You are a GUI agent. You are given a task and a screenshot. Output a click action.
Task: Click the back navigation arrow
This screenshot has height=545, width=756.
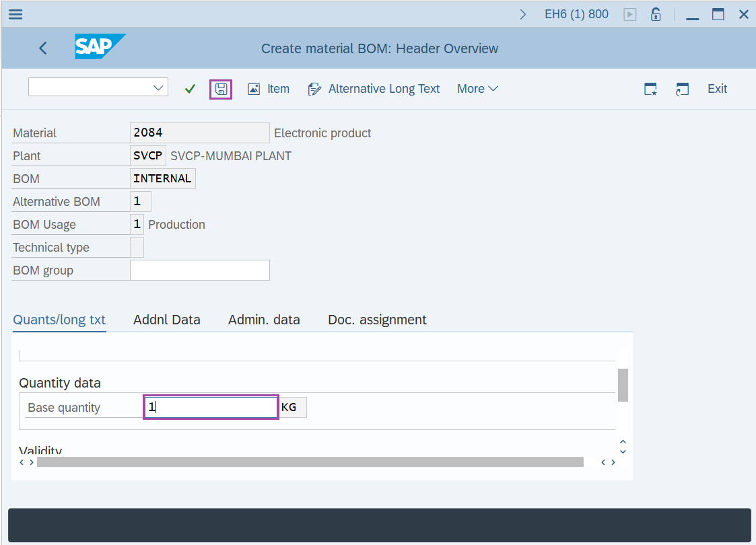click(x=42, y=48)
